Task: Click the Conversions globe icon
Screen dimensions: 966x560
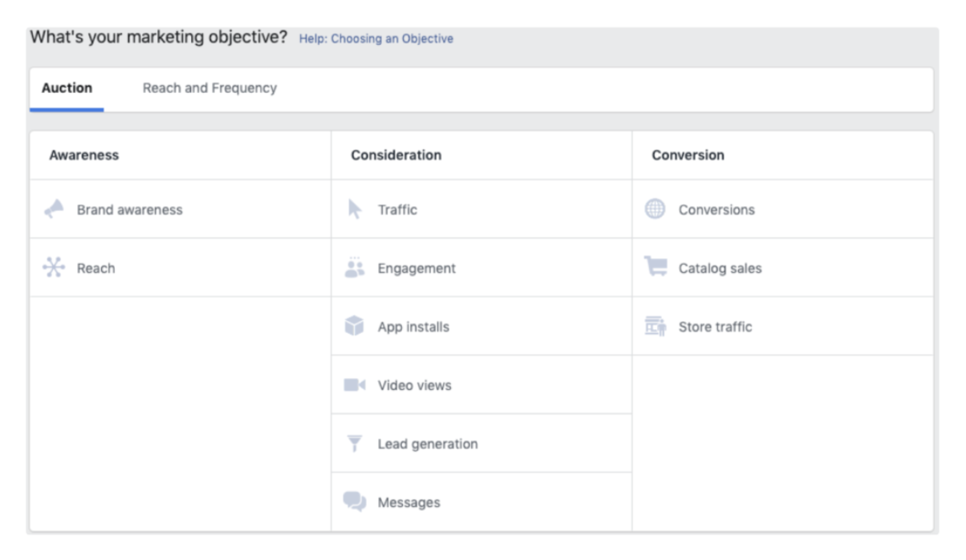Action: pyautogui.click(x=655, y=209)
